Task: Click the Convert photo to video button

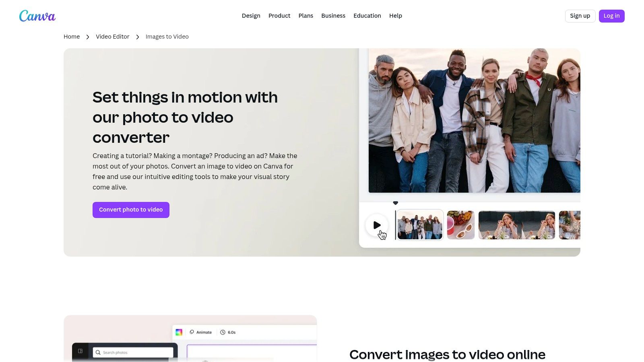Action: 131,210
